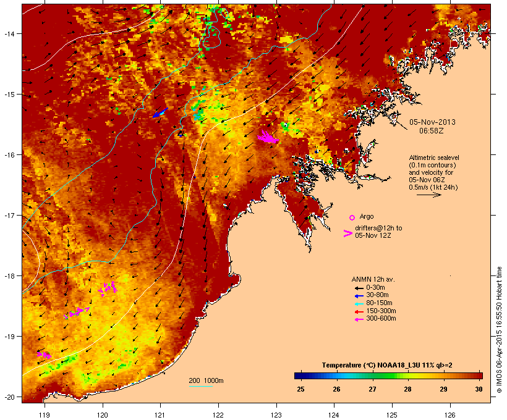Click the 05-Nov-2013 date label
507x420 pixels.
pyautogui.click(x=432, y=122)
